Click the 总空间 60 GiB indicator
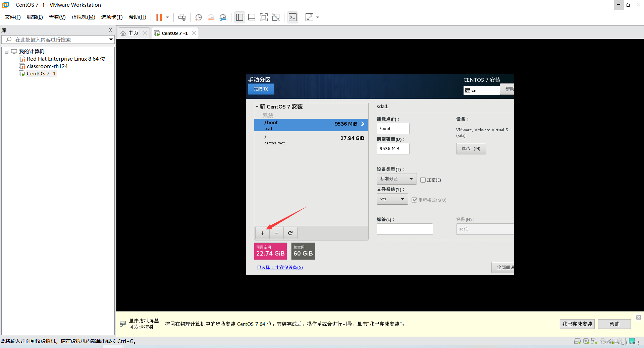This screenshot has width=644, height=348. coord(303,251)
